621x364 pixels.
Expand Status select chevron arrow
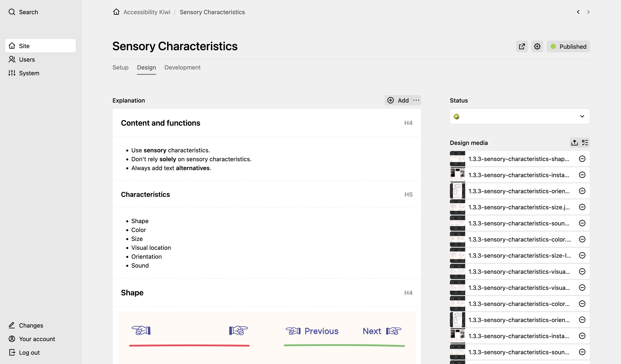pyautogui.click(x=582, y=116)
